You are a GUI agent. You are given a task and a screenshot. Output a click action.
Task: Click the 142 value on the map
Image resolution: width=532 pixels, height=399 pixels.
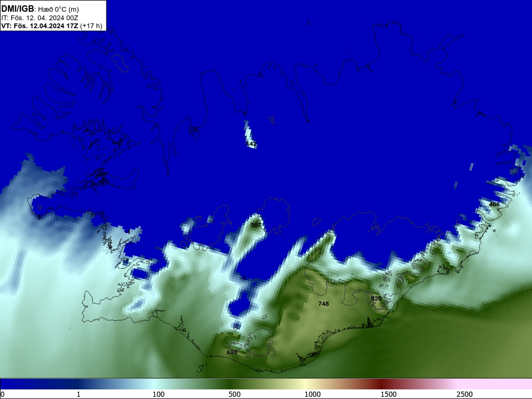(x=252, y=144)
